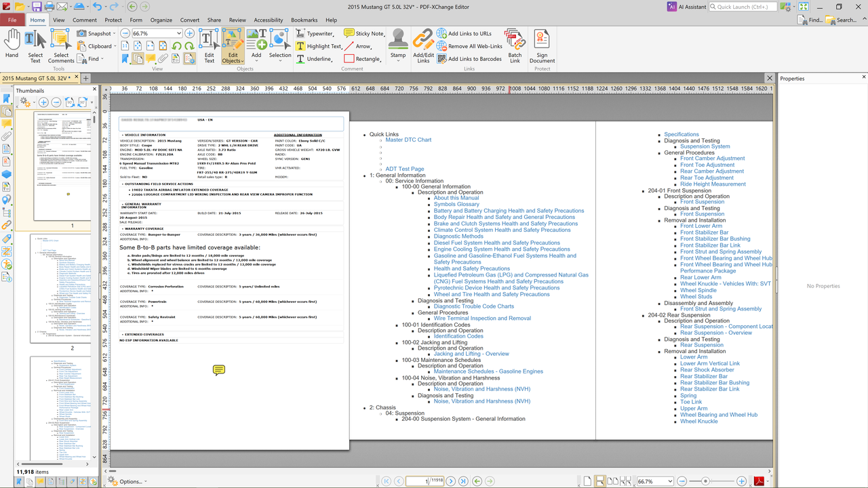Choose the Select Comments tool
This screenshot has width=868, height=488.
tap(61, 45)
